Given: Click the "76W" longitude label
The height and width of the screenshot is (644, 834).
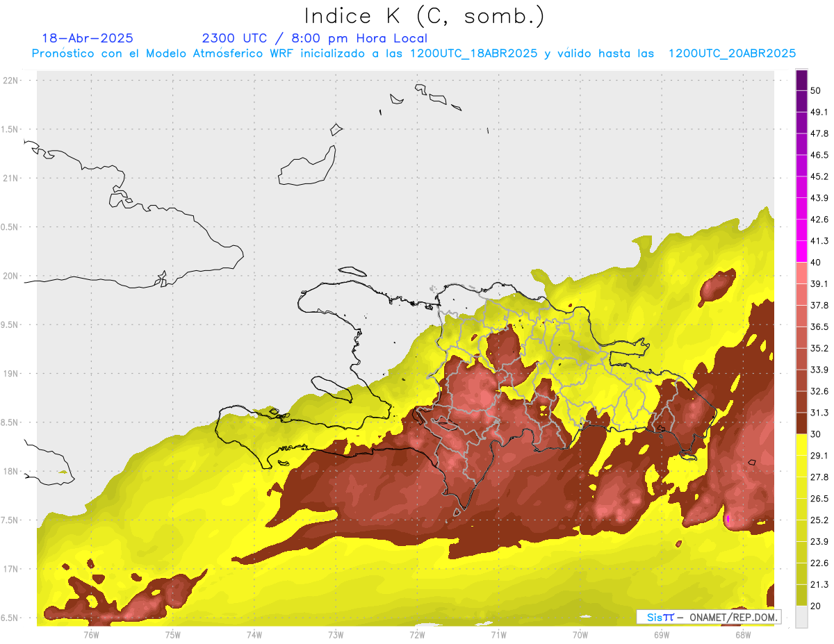Looking at the screenshot, I should pos(92,634).
